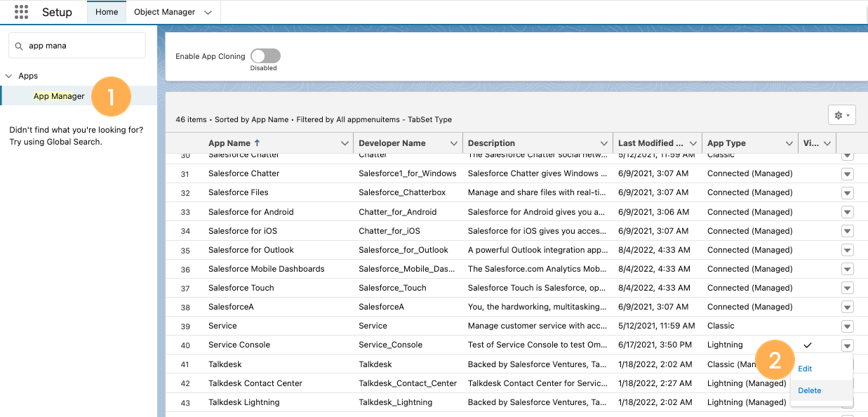Click the Developer Name column header
868x417 pixels.
(x=392, y=143)
